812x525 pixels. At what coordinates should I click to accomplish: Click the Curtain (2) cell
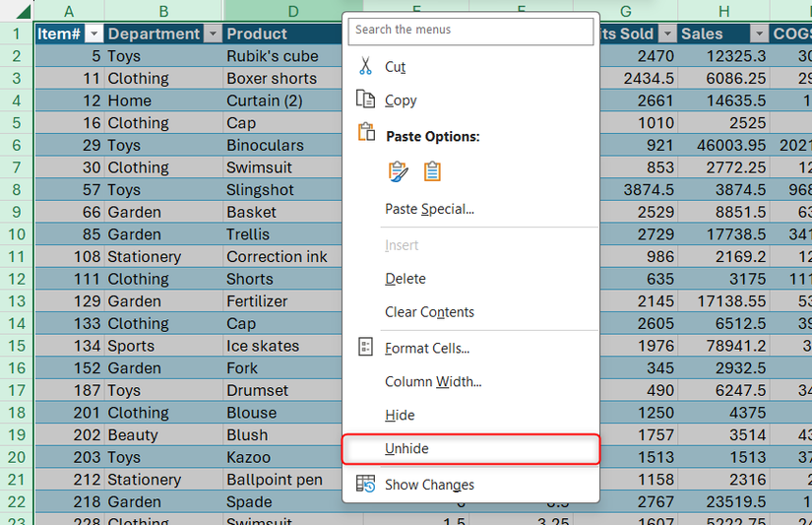click(x=283, y=100)
